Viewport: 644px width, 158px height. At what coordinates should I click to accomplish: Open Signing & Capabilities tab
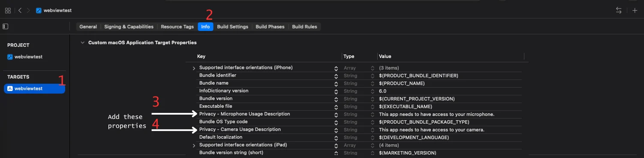[129, 27]
